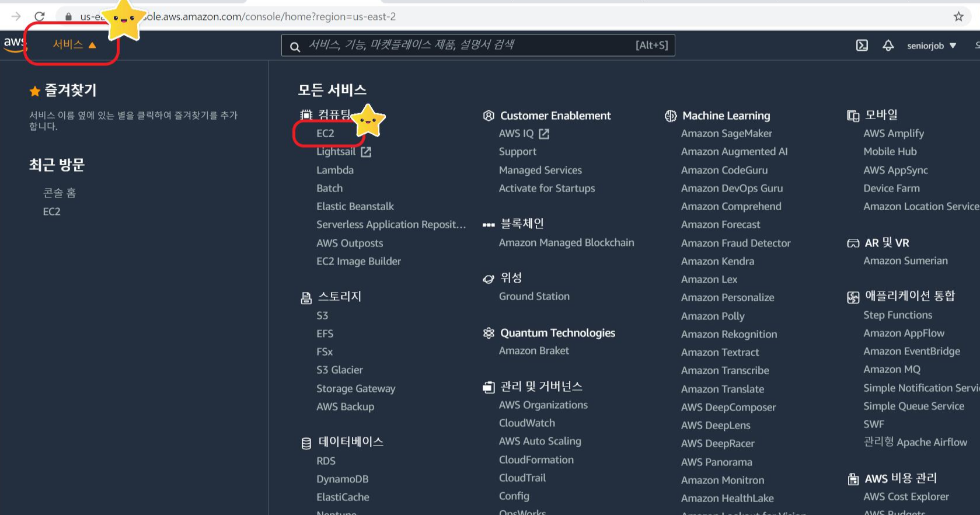Screen dimensions: 980x515
Task: Click the 애플리케이션 통합 category icon
Action: pos(853,297)
